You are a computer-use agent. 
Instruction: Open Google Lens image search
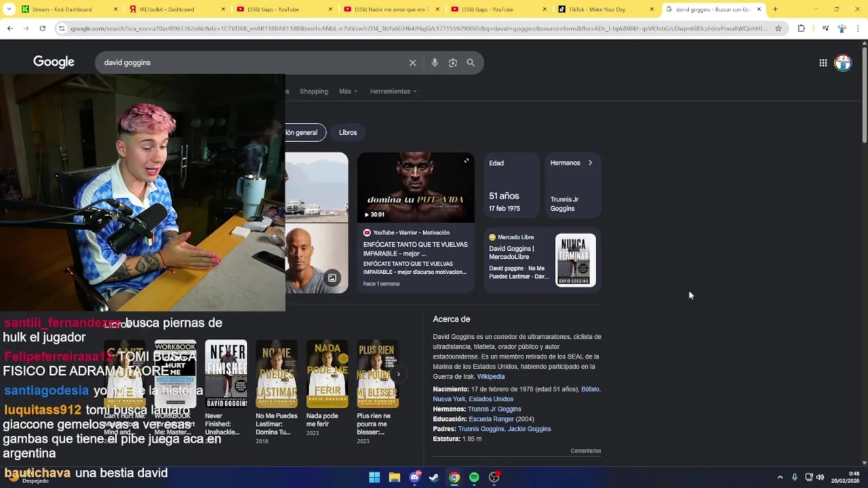click(453, 62)
